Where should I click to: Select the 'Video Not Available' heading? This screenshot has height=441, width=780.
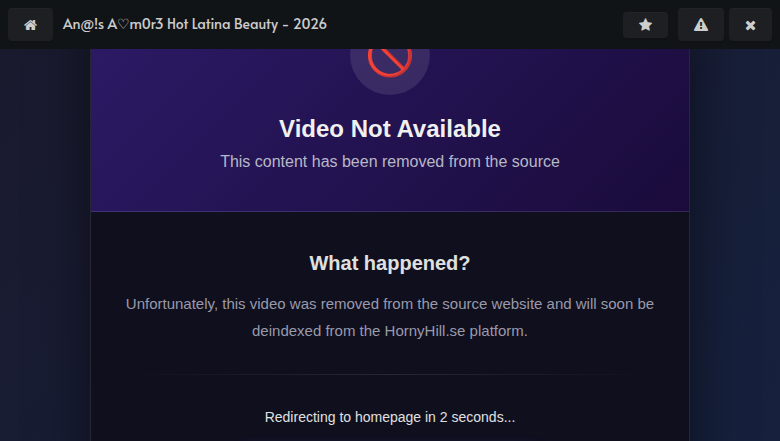(x=389, y=129)
